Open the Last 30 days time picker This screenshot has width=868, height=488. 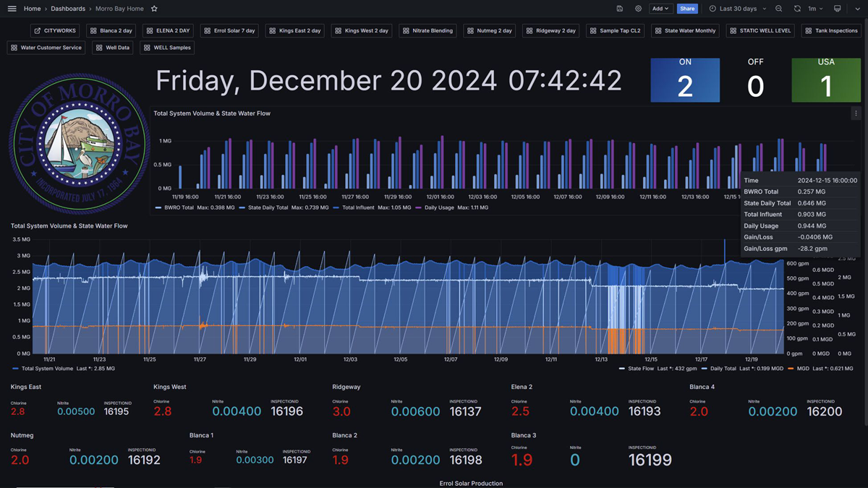click(737, 9)
